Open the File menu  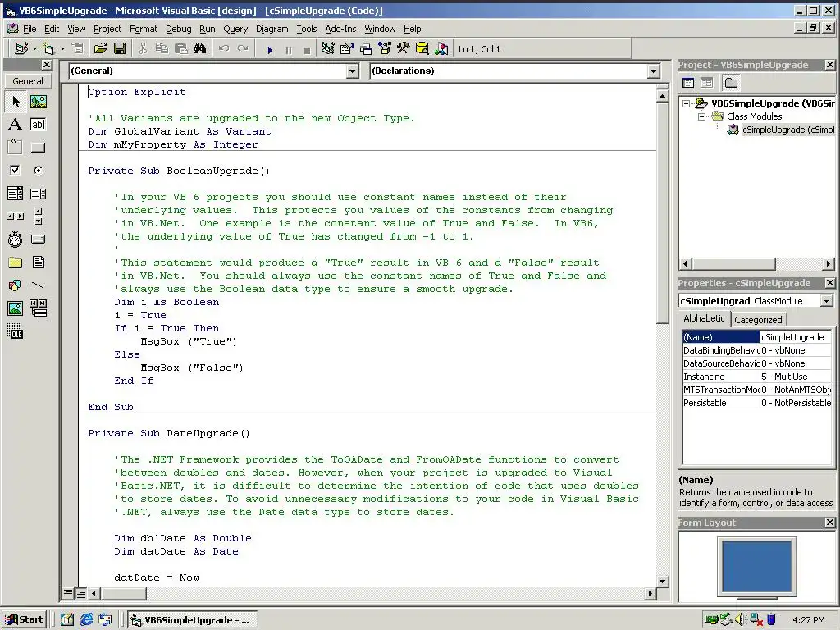pos(30,29)
